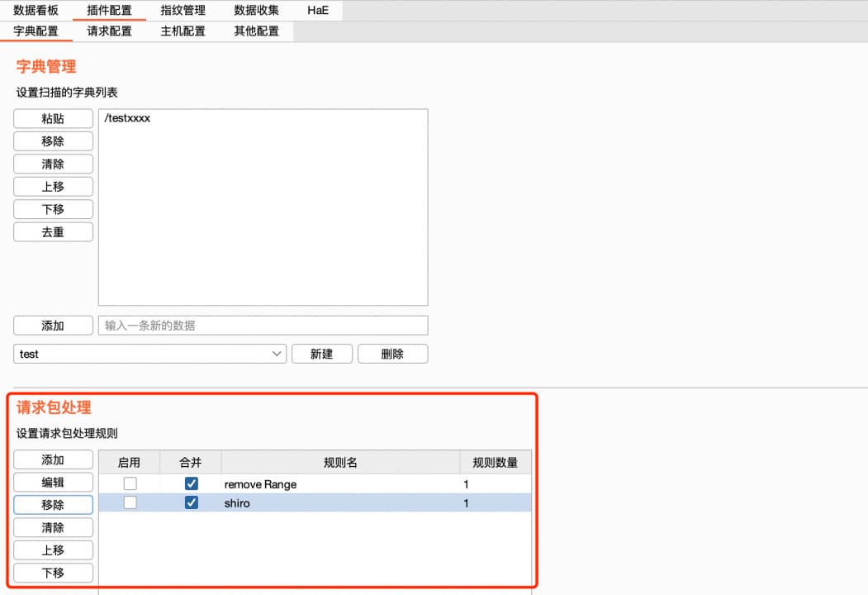Click the 规则名 column header
This screenshot has height=595, width=868.
pos(339,463)
